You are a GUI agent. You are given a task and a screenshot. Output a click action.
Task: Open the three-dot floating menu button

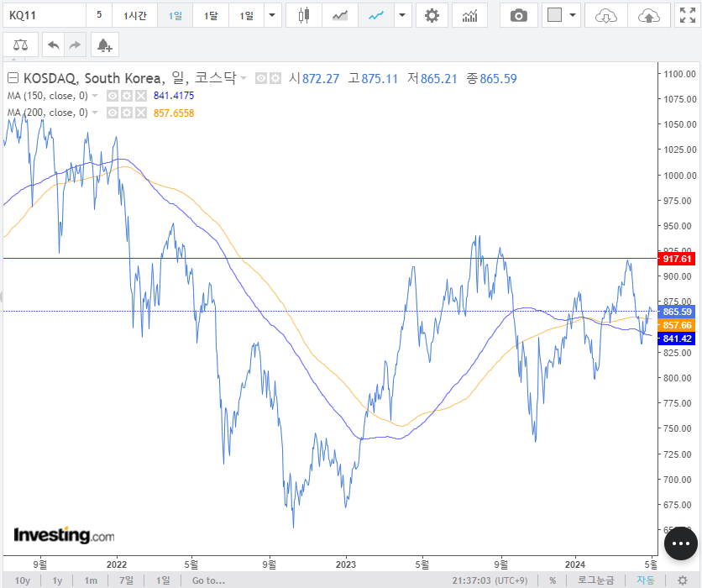(680, 543)
